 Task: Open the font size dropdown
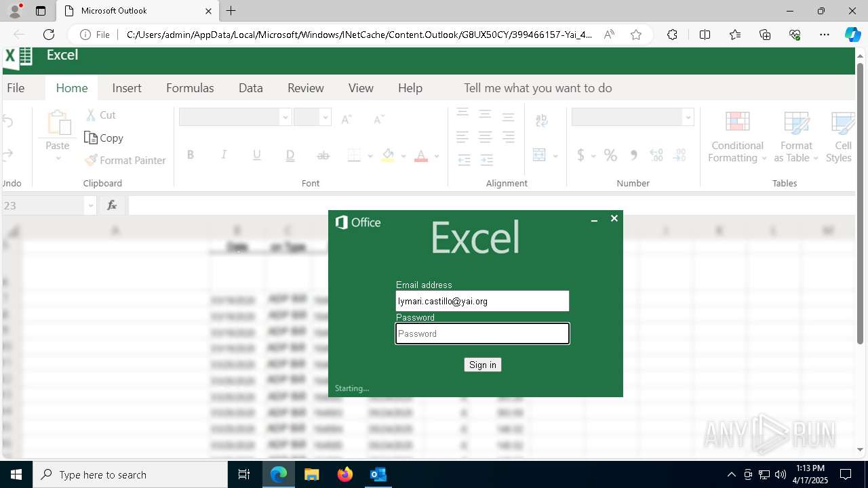325,117
